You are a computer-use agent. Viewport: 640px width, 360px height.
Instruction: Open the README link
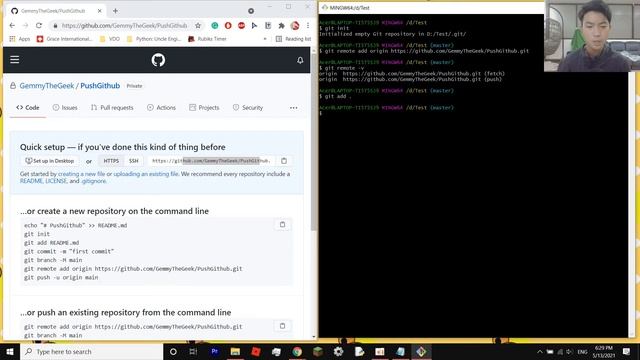(31, 181)
